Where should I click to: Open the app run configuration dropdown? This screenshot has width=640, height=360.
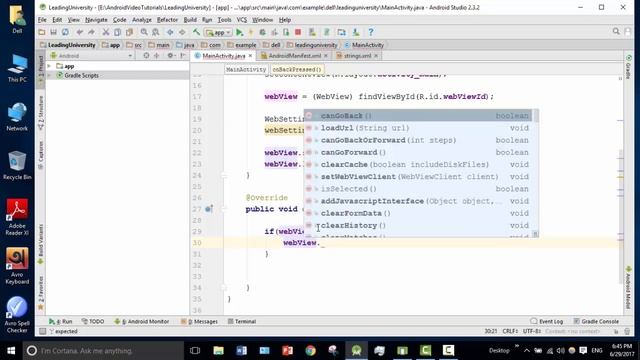coord(218,32)
